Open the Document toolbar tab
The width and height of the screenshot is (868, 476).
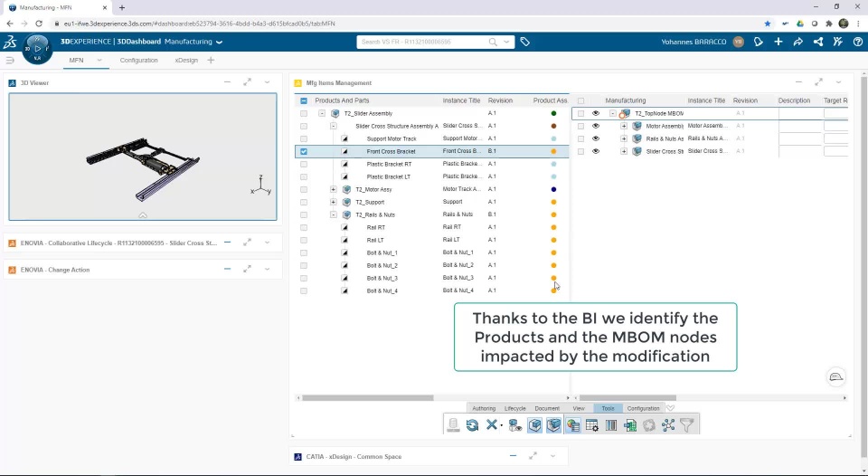pos(547,408)
